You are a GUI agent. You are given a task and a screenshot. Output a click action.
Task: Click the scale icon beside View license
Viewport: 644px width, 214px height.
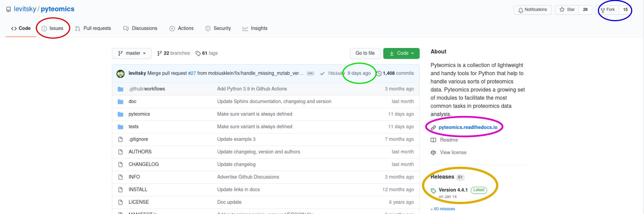point(433,153)
